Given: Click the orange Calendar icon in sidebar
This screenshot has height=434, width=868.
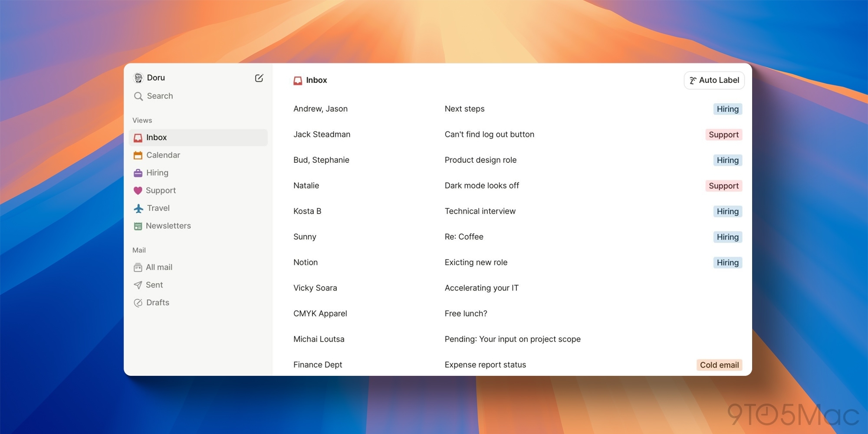Looking at the screenshot, I should (x=138, y=155).
